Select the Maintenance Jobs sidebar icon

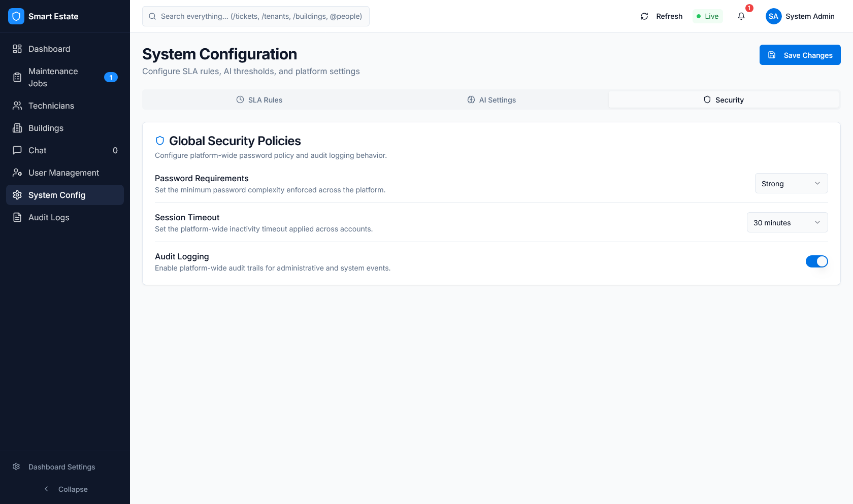point(17,77)
